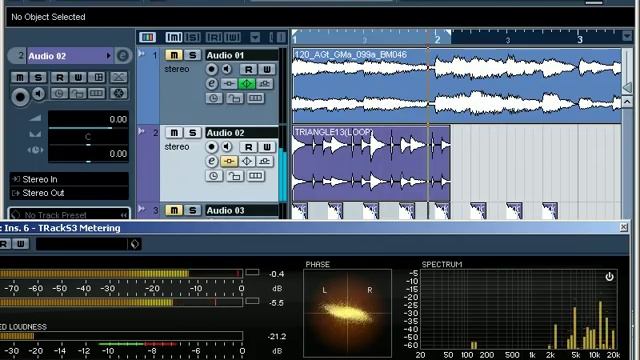Close the TRackS3 Metering window
Screen dimensions: 640x360
point(623,227)
